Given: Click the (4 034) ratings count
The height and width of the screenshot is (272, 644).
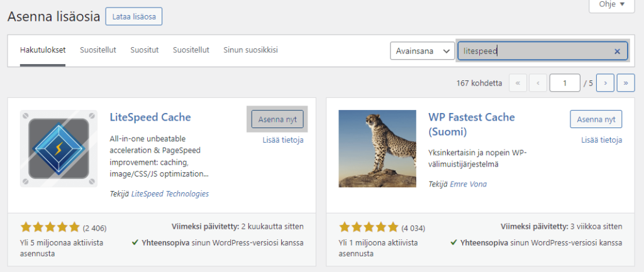Looking at the screenshot, I should [x=413, y=228].
